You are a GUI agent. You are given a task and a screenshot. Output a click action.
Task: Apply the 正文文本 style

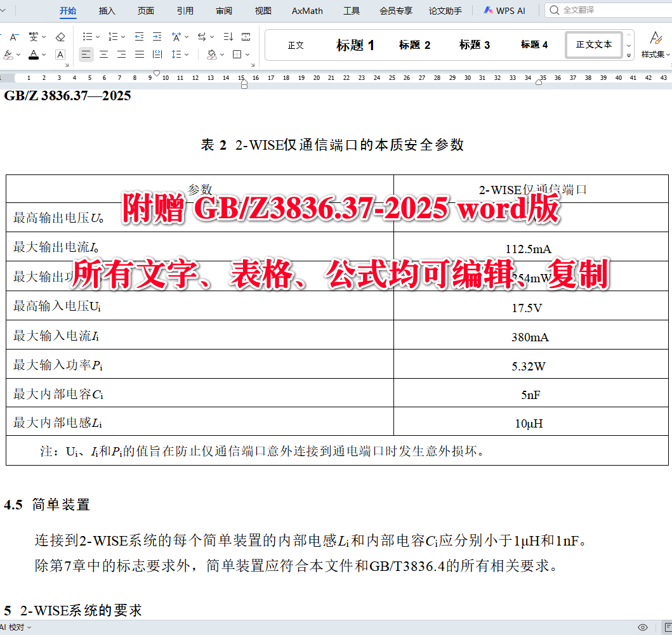593,44
